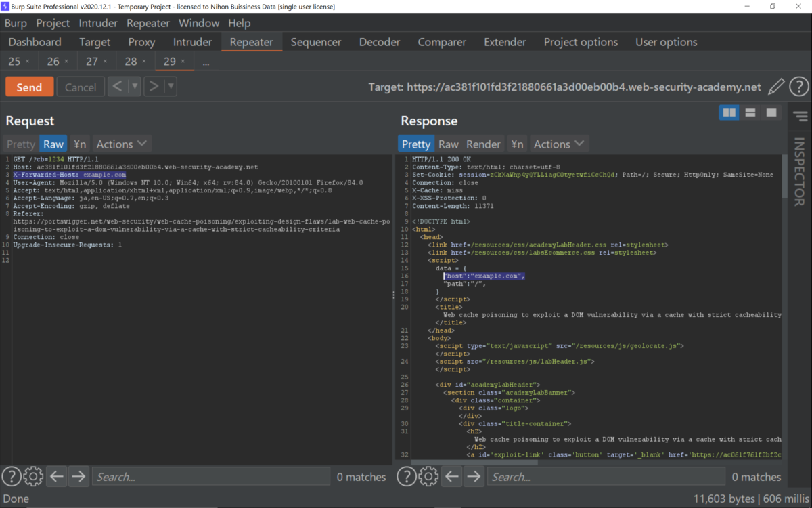This screenshot has height=508, width=812.
Task: Toggle Response newline display ¥n
Action: tap(517, 144)
